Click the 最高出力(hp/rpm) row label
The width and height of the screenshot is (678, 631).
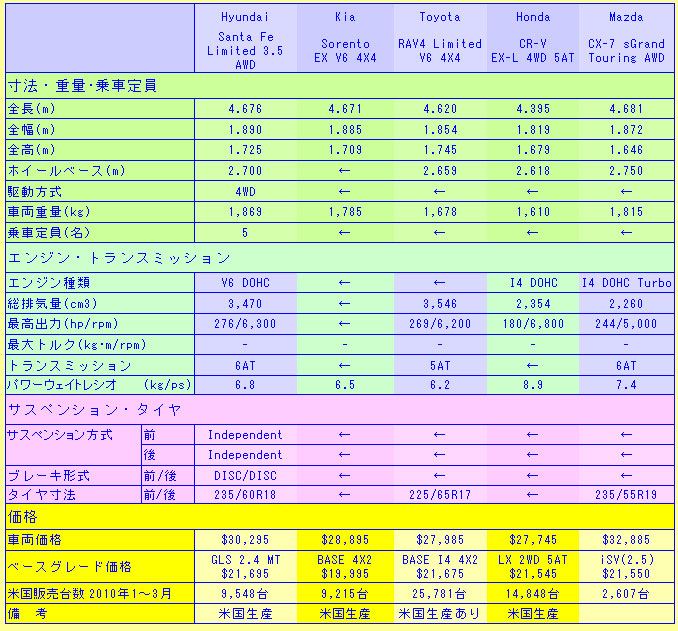coord(63,324)
